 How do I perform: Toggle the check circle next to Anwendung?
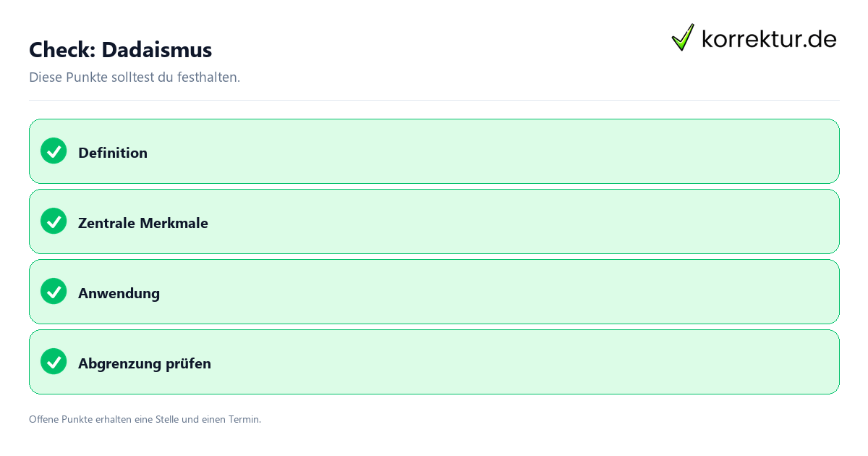click(54, 291)
